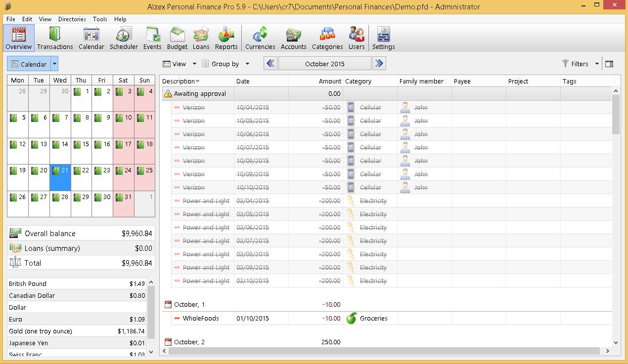
Task: Open the Users panel
Action: 357,38
